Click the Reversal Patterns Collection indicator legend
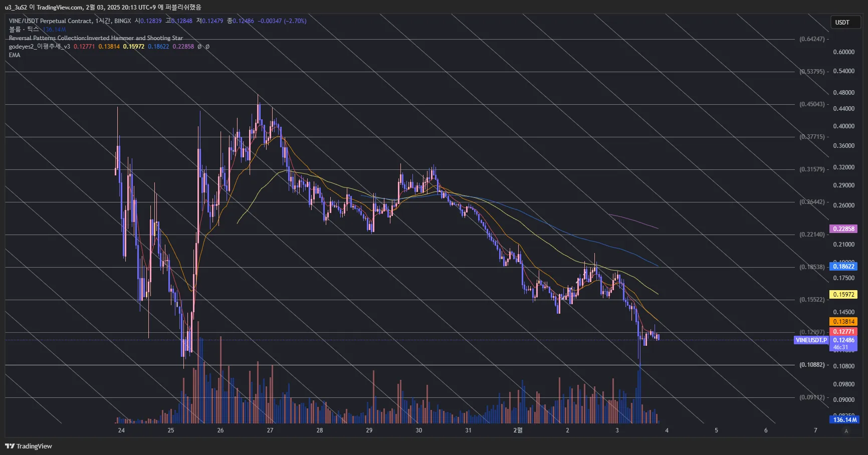 [x=96, y=38]
